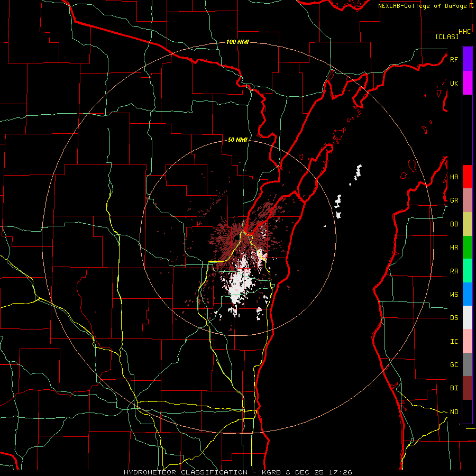Click the HYDROMETEOR CLASSIFICATION caption text
The height and width of the screenshot is (476, 476).
pos(186,472)
